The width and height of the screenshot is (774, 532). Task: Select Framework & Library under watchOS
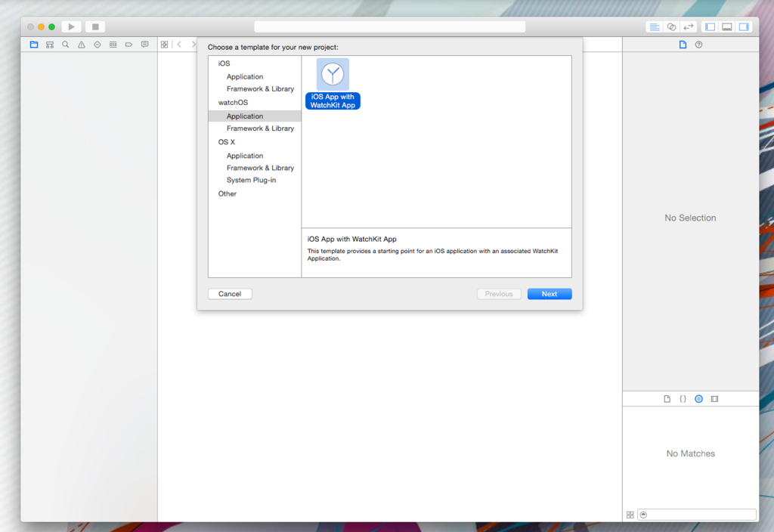260,128
